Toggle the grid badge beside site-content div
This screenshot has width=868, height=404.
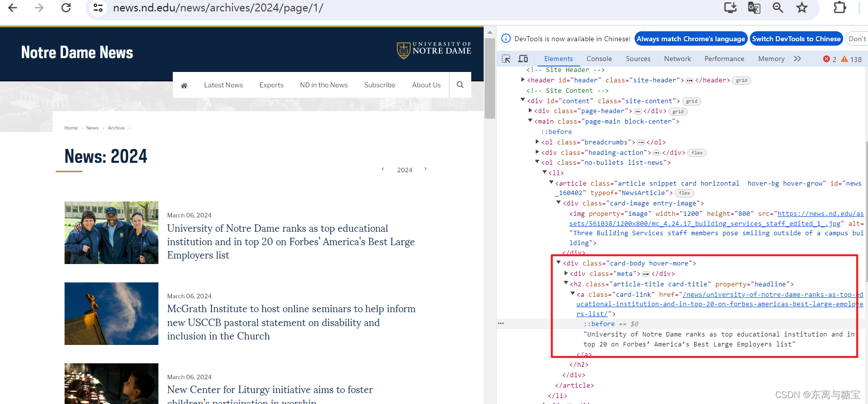(691, 101)
